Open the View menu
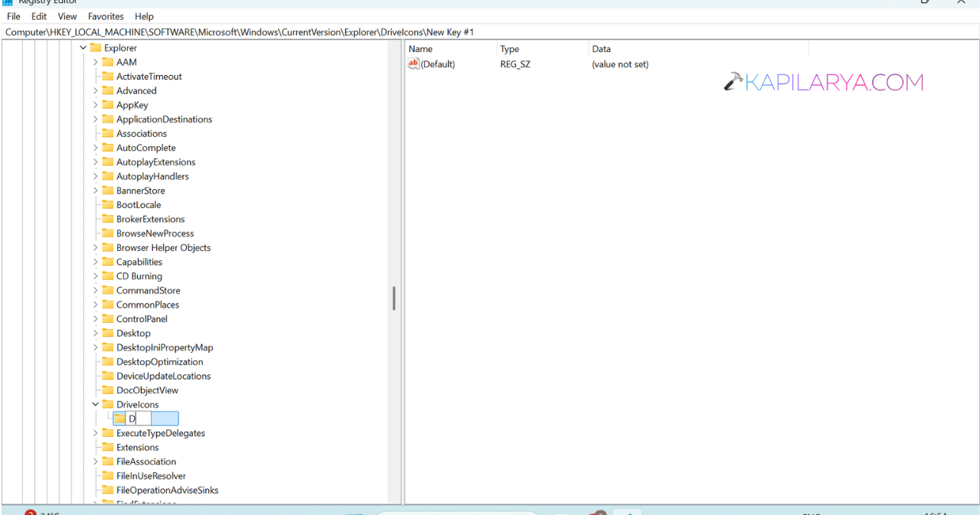The height and width of the screenshot is (515, 980). tap(67, 16)
